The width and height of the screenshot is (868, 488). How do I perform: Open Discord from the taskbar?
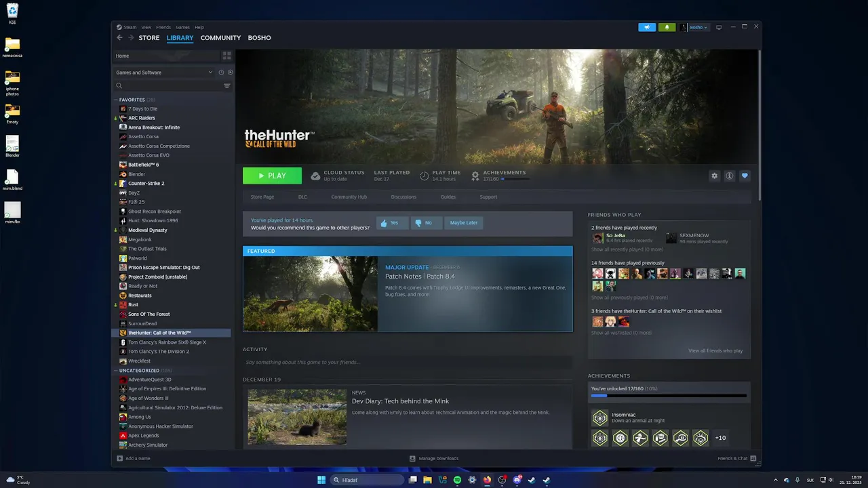pos(517,480)
